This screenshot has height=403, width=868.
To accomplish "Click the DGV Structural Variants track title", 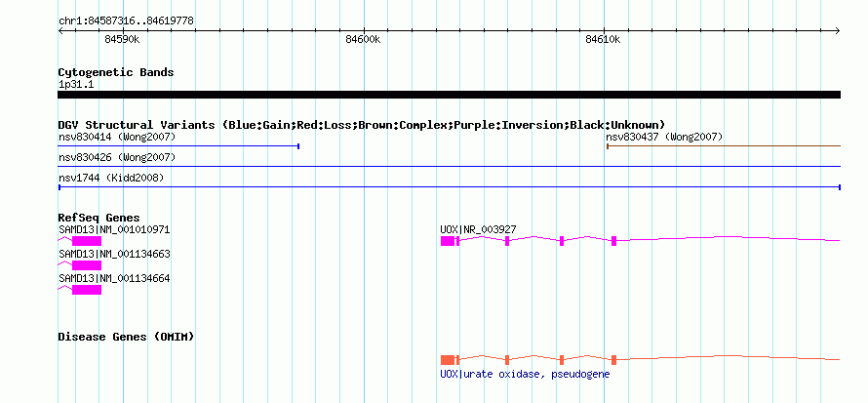I will point(362,125).
